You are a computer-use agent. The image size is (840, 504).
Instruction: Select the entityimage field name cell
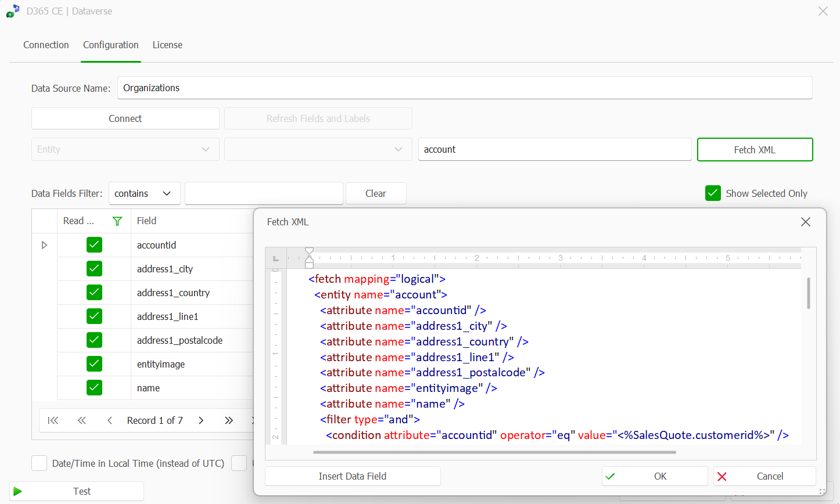click(192, 364)
